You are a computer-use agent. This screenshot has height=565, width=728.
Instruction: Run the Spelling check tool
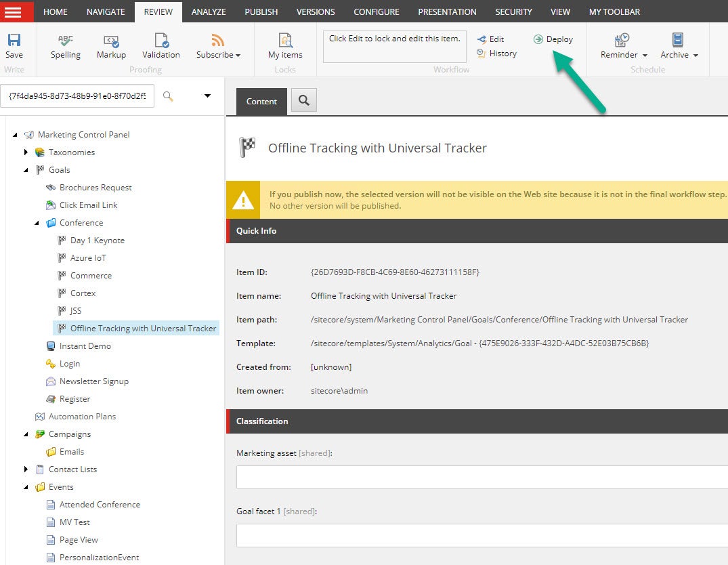[65, 45]
